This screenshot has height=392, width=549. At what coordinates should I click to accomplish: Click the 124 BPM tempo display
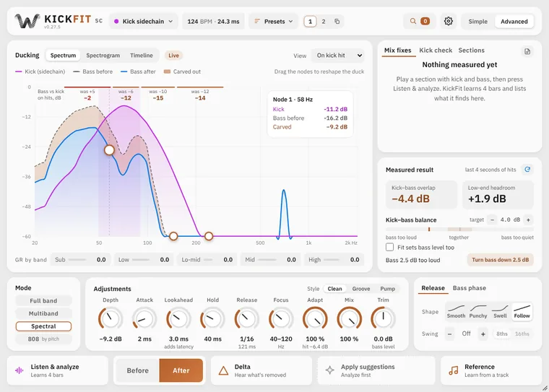pyautogui.click(x=213, y=22)
